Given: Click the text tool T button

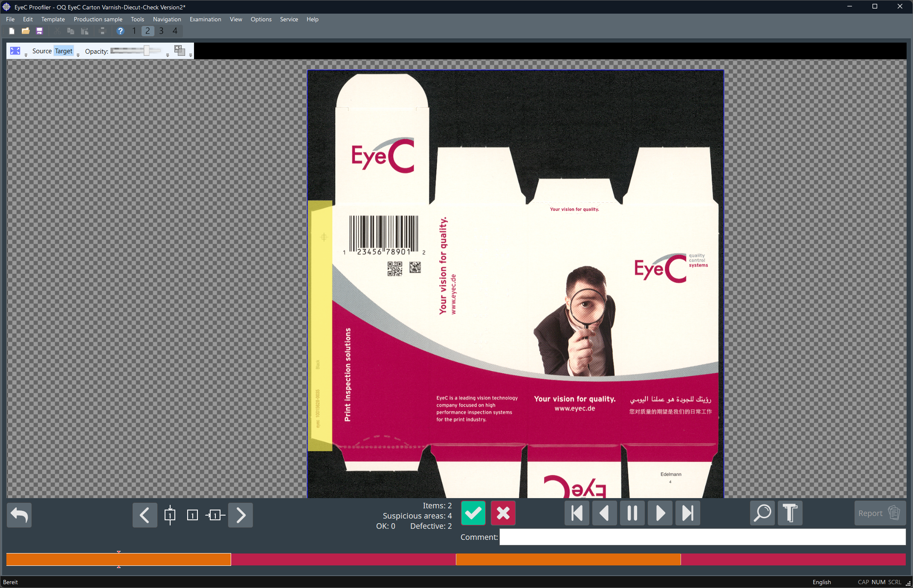Looking at the screenshot, I should pos(790,513).
